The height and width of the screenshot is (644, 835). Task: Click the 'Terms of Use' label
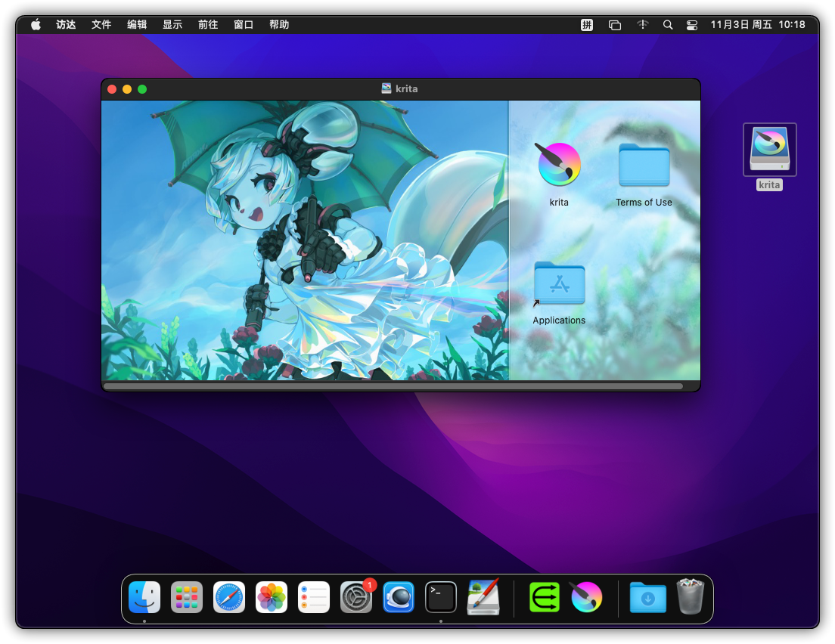644,203
